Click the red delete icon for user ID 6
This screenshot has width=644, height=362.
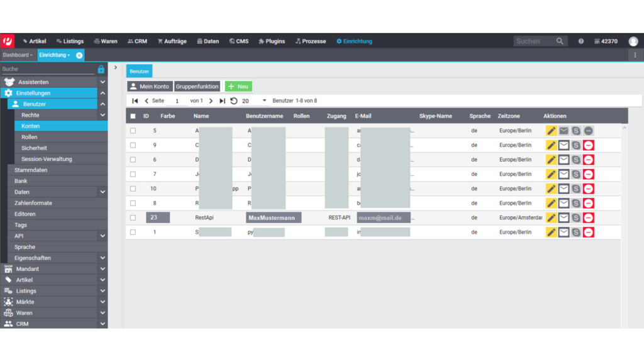coord(588,160)
